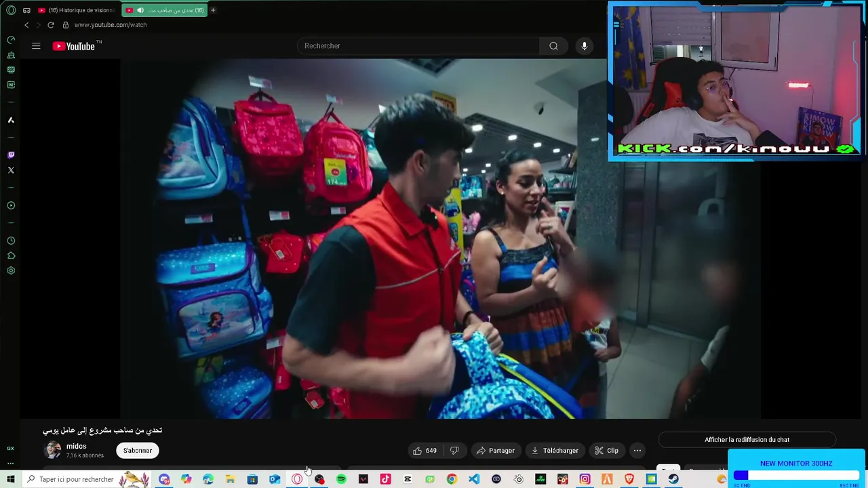This screenshot has height=488, width=868.
Task: Start voice search with microphone icon
Action: (x=585, y=46)
